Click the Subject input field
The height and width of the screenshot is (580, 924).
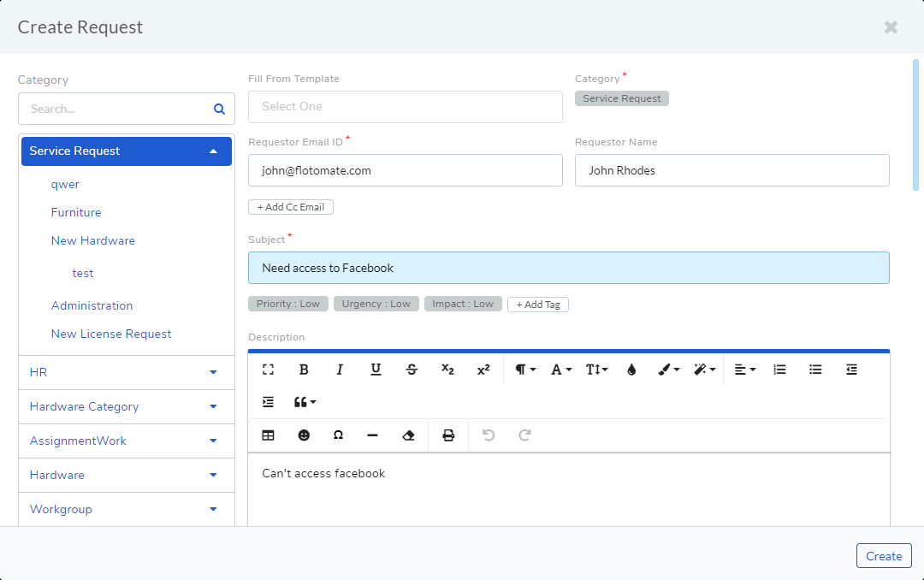pyautogui.click(x=569, y=268)
